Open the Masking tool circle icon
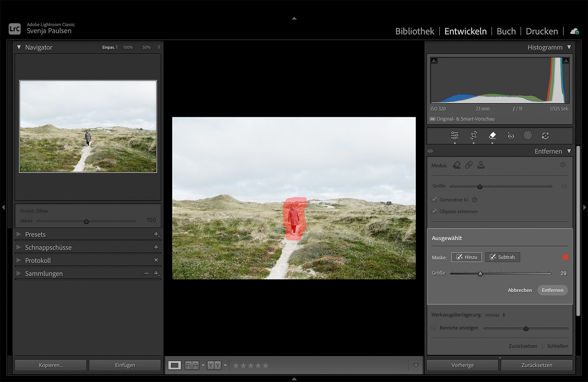The image size is (588, 382). [528, 135]
